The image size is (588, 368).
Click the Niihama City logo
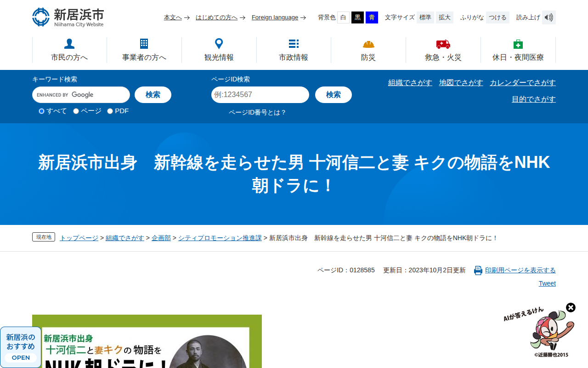pos(68,17)
